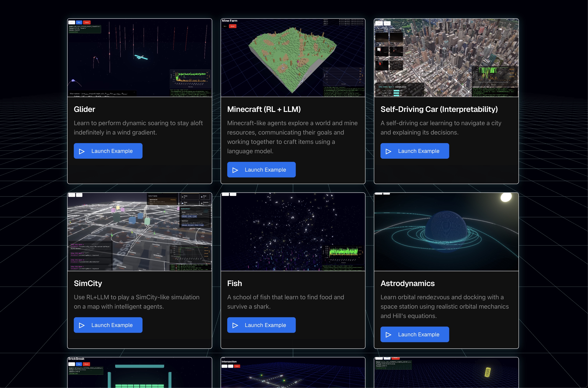Open the Glider preview image

click(x=139, y=58)
